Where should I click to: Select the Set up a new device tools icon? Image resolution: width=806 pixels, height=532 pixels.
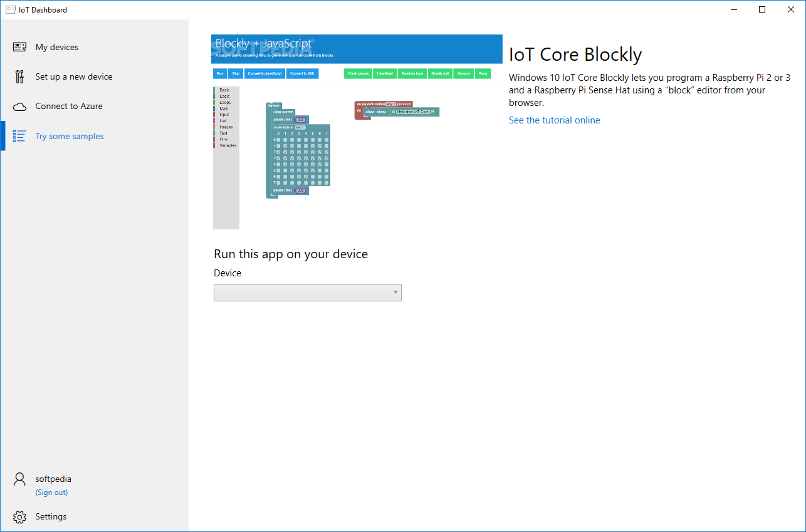pos(19,76)
